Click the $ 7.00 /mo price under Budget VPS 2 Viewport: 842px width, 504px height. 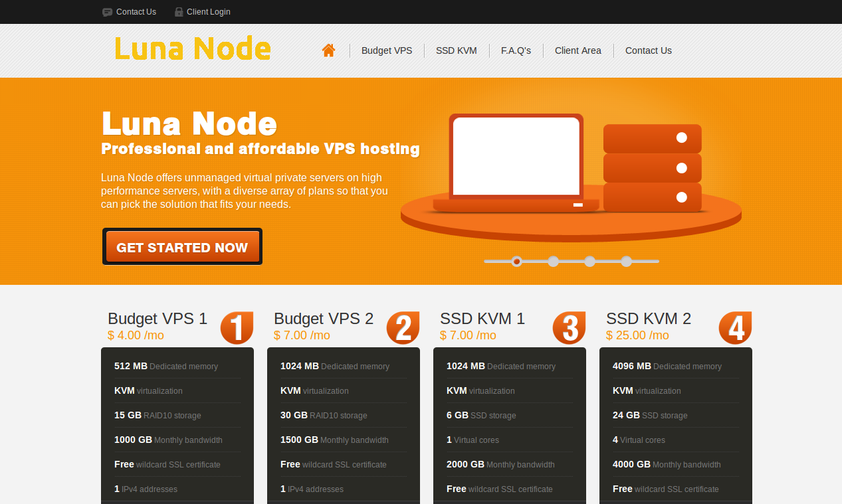click(302, 335)
